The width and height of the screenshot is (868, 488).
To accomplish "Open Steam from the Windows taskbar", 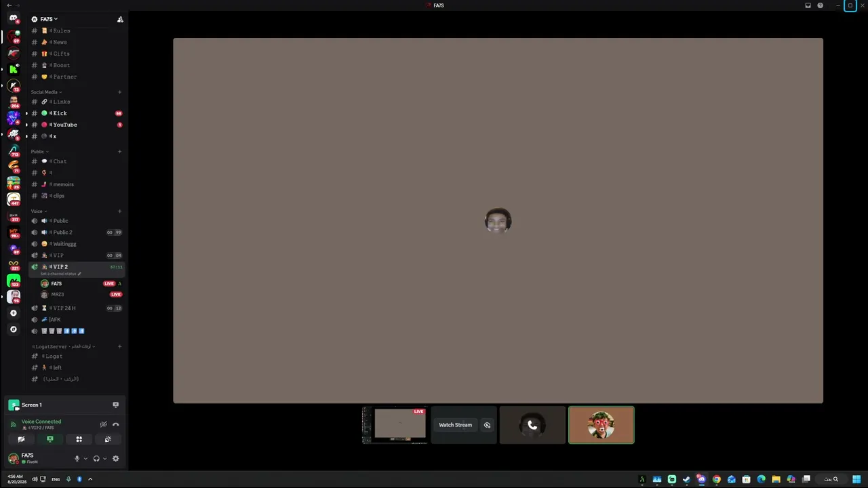I will pyautogui.click(x=686, y=479).
